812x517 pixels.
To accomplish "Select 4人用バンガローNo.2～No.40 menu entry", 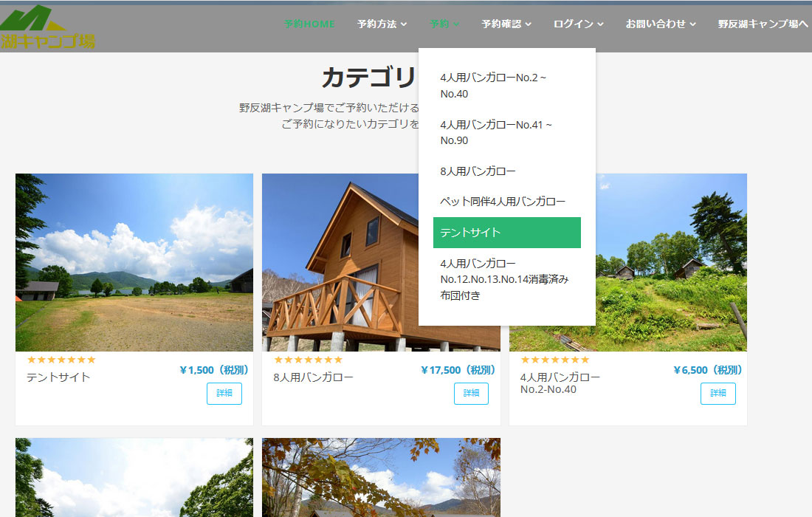I will point(492,86).
